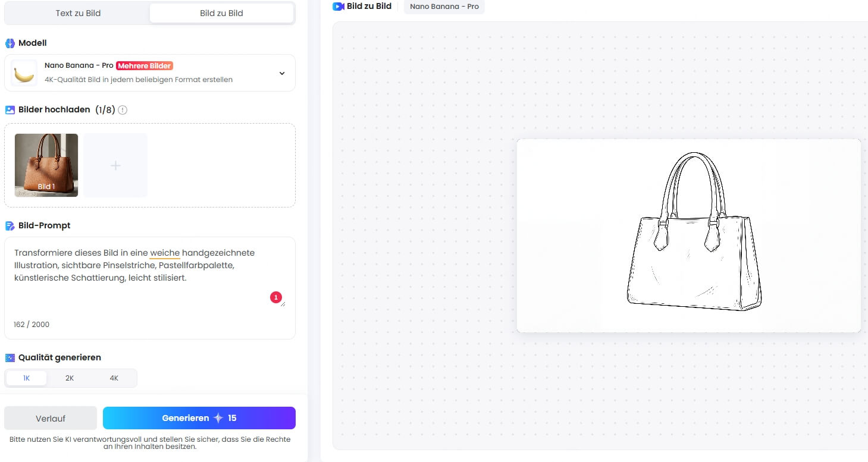Click the Modell section icon
Viewport: 868px width, 462px height.
click(x=10, y=43)
